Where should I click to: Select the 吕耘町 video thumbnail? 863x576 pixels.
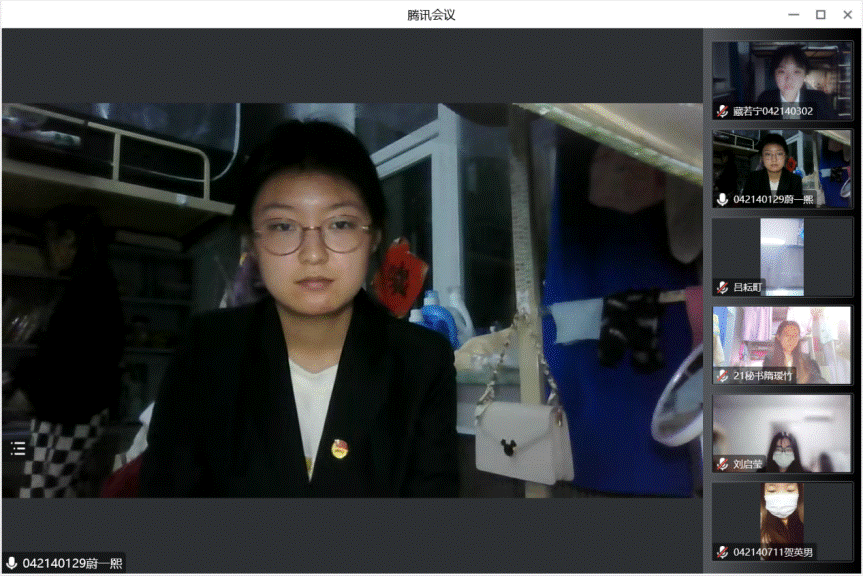tap(782, 257)
